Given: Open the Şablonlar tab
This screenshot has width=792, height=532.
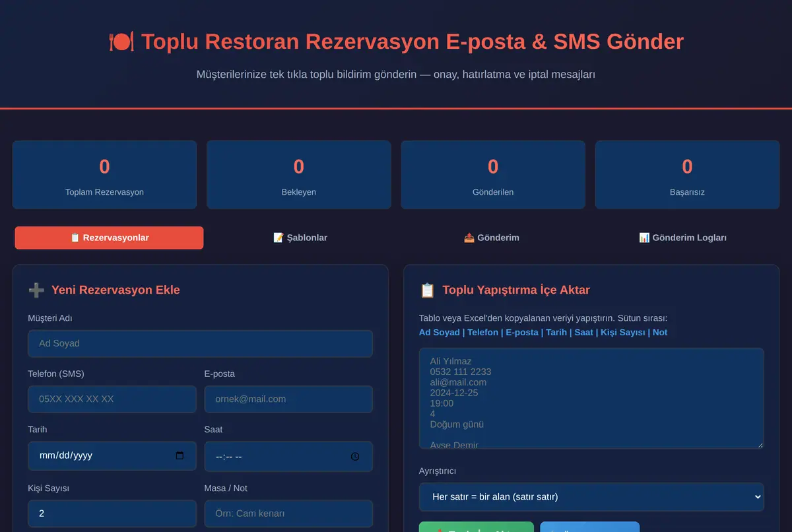Looking at the screenshot, I should 300,238.
